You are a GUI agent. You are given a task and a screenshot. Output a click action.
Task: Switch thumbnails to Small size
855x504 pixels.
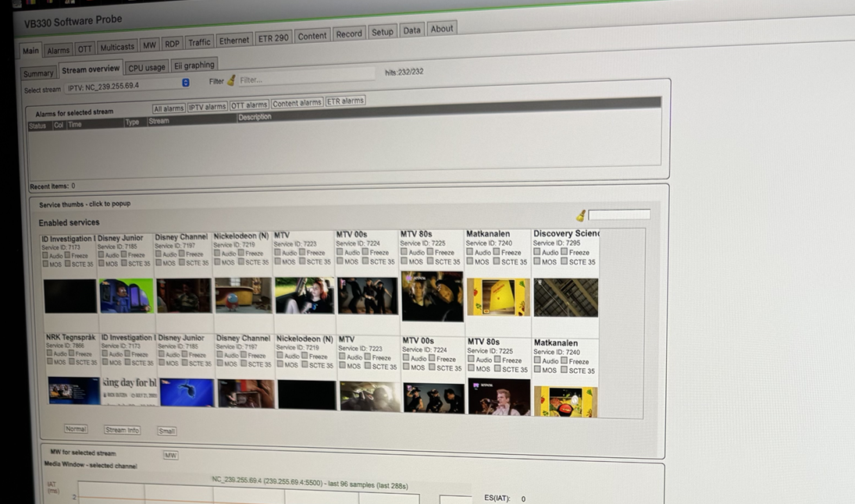(x=167, y=431)
